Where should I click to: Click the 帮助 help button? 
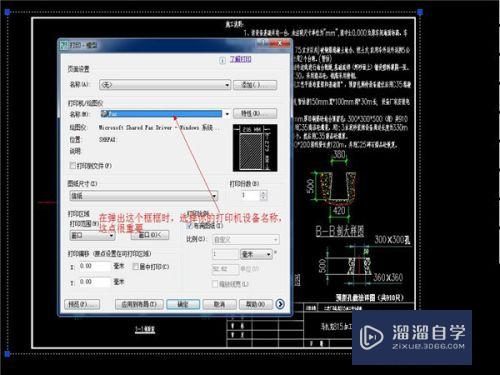[256, 304]
